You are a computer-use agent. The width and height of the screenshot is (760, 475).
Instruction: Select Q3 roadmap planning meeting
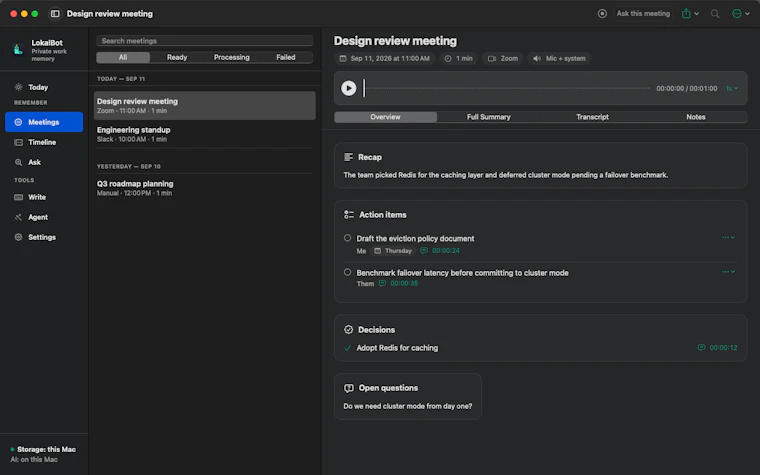click(x=205, y=188)
